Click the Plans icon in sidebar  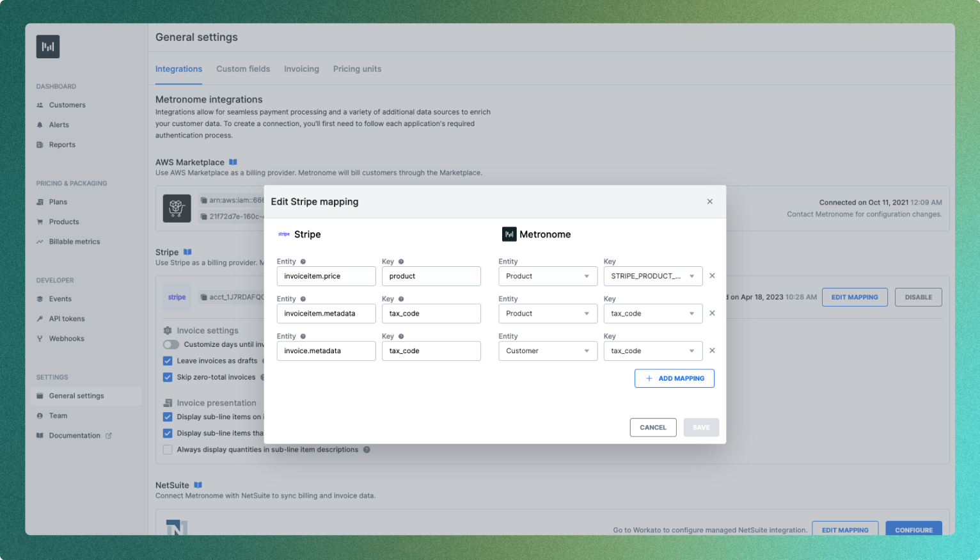(40, 202)
